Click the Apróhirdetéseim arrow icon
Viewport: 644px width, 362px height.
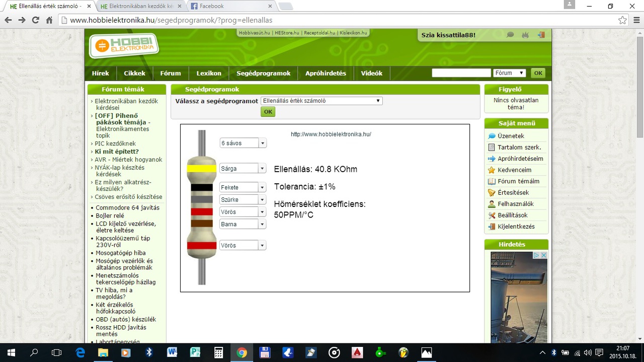[492, 159]
